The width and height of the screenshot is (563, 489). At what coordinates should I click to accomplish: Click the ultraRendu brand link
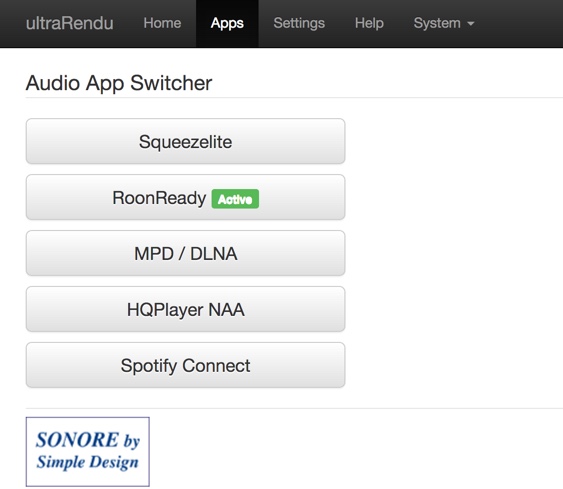coord(70,23)
